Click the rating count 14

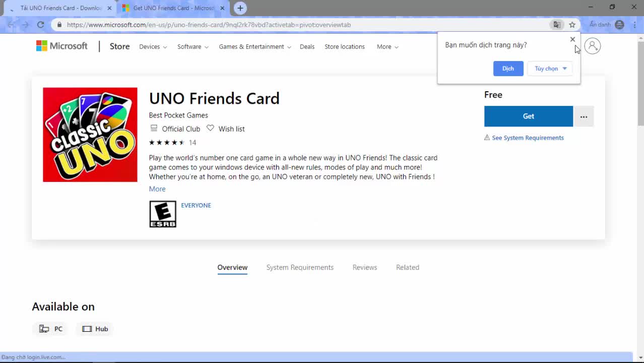coord(192,143)
